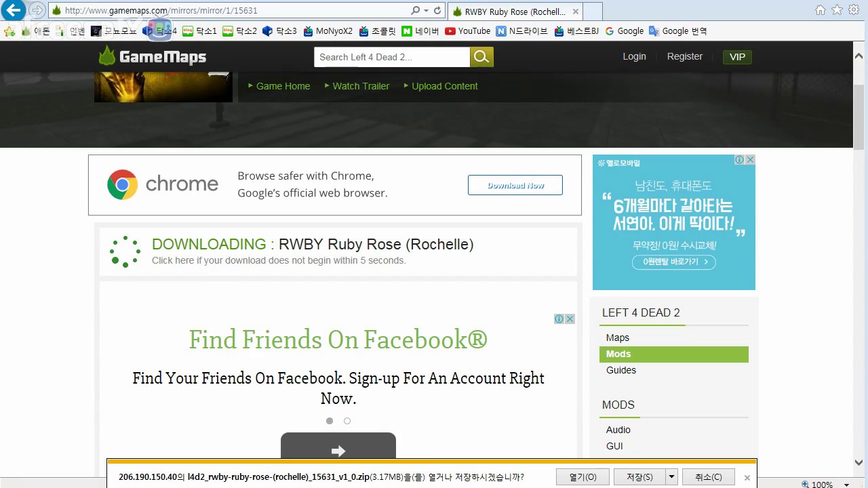Open the YouTube bookmark
This screenshot has height=488, width=868.
pos(468,31)
